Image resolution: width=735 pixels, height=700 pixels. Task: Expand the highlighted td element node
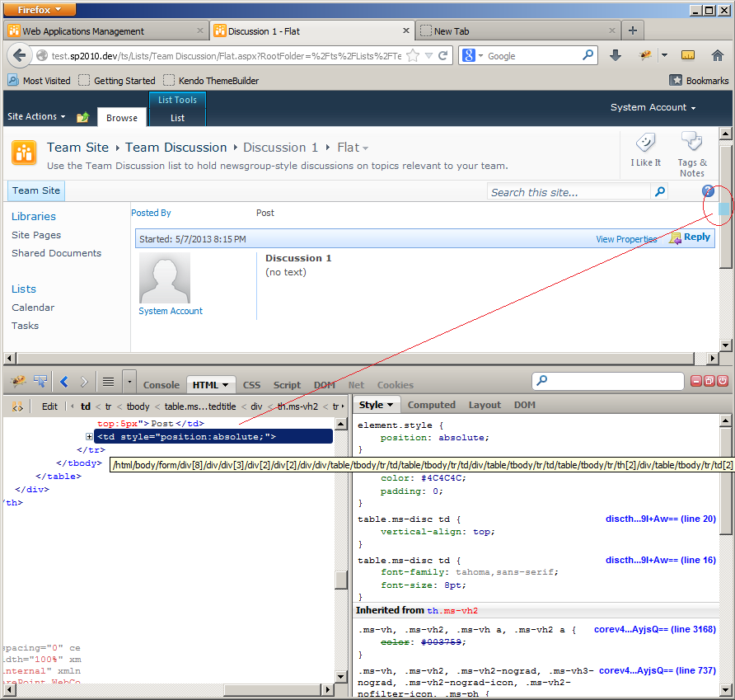(x=89, y=436)
